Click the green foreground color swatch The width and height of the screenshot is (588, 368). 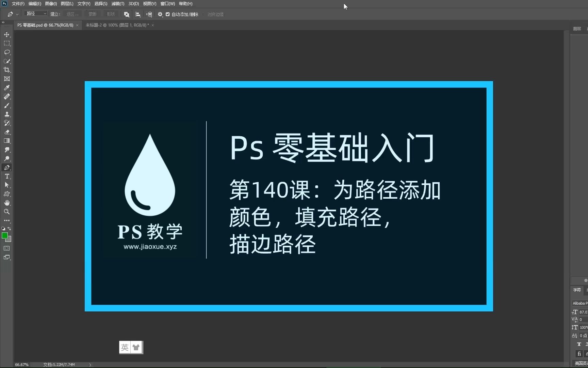[5, 236]
